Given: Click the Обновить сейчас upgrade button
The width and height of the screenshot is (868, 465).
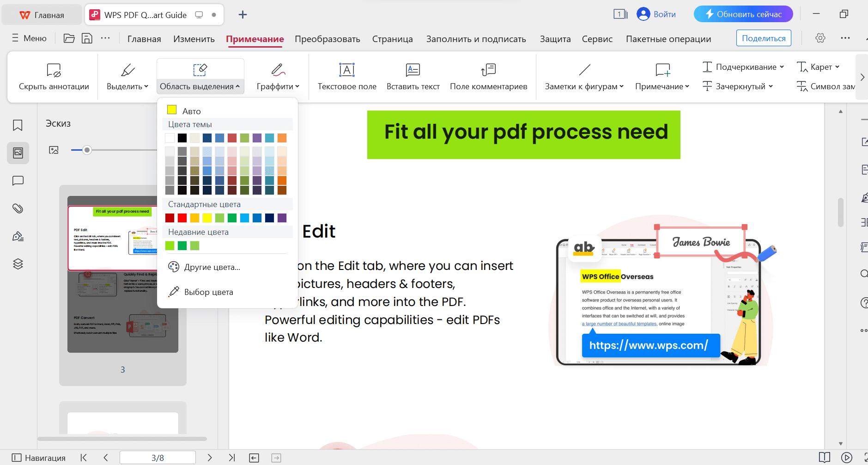Looking at the screenshot, I should (x=743, y=14).
